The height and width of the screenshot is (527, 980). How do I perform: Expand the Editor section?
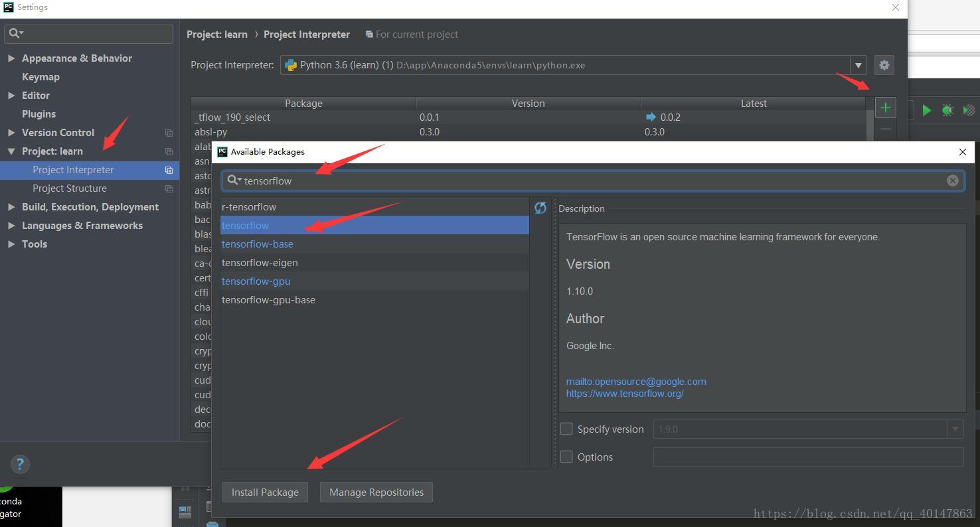click(x=11, y=96)
